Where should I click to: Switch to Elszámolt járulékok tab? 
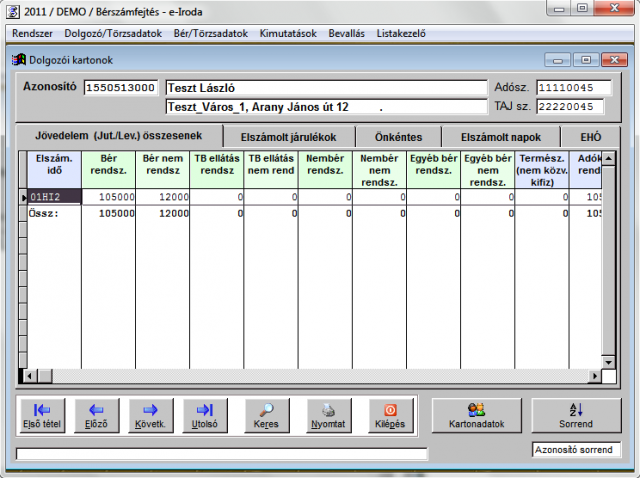pyautogui.click(x=288, y=137)
